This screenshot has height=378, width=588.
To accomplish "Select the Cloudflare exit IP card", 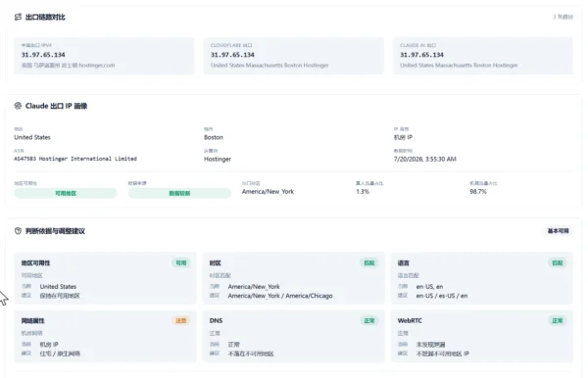I will click(294, 56).
